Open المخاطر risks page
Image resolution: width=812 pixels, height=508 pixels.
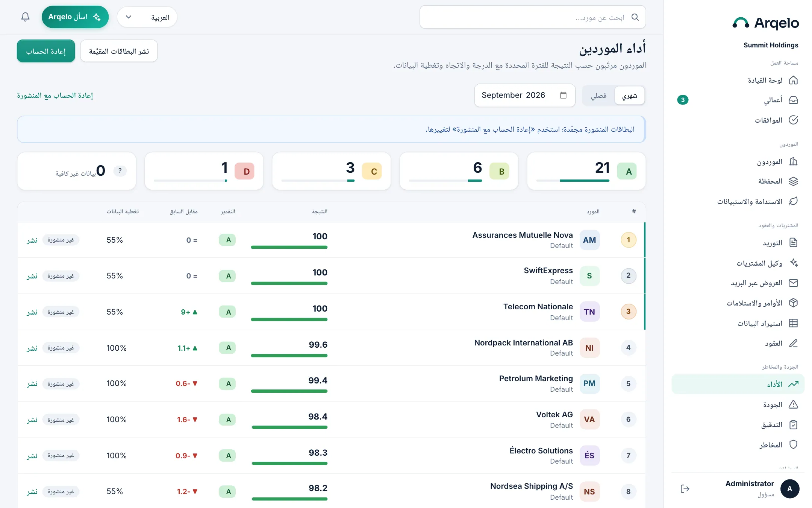738,445
